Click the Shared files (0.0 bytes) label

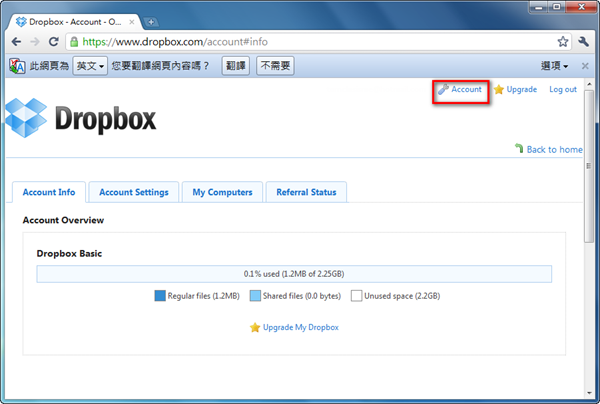pyautogui.click(x=302, y=296)
